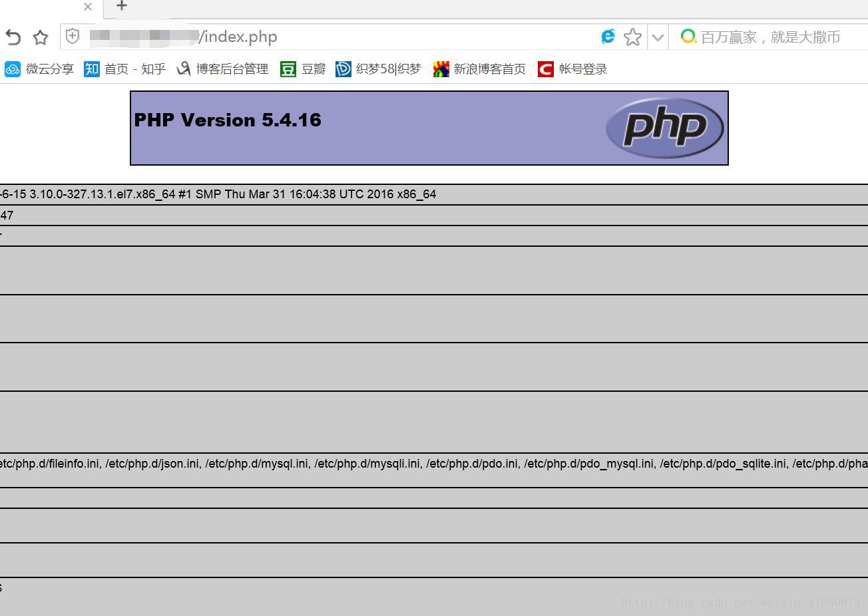Click the shield security icon in address bar

click(x=73, y=37)
